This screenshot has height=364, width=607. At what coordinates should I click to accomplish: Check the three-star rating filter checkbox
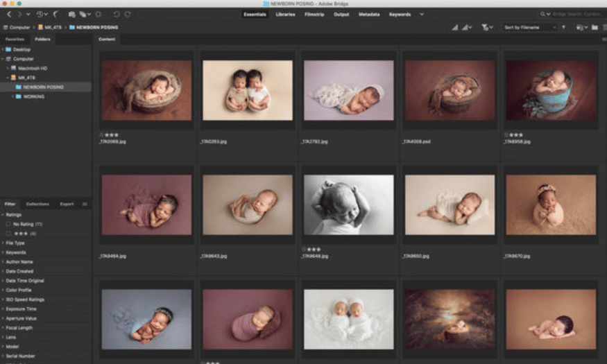[8, 234]
